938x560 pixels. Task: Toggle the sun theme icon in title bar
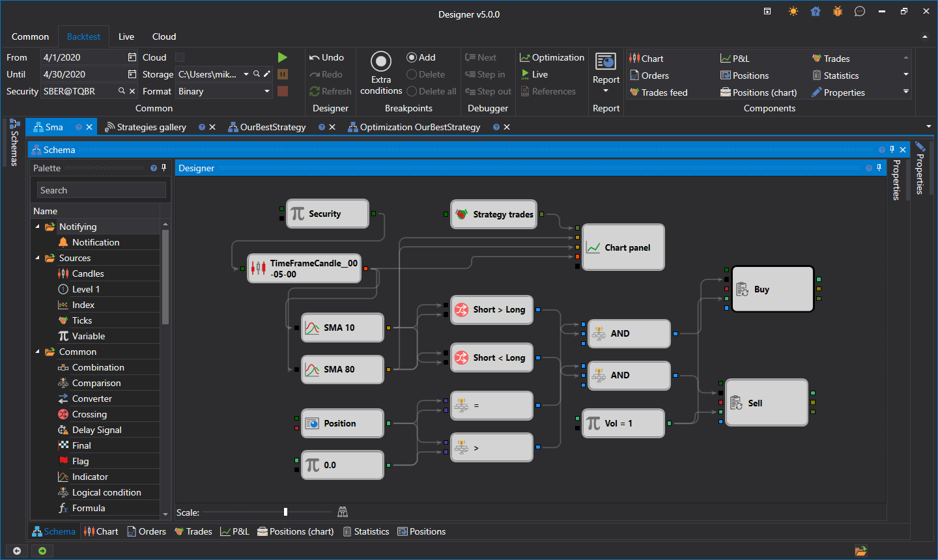[x=793, y=12]
